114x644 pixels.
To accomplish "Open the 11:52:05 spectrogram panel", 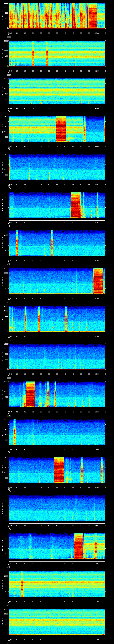I will point(57,508).
